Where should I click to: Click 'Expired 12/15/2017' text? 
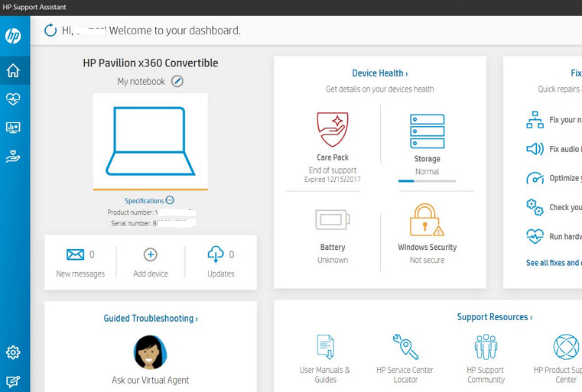[x=333, y=180]
